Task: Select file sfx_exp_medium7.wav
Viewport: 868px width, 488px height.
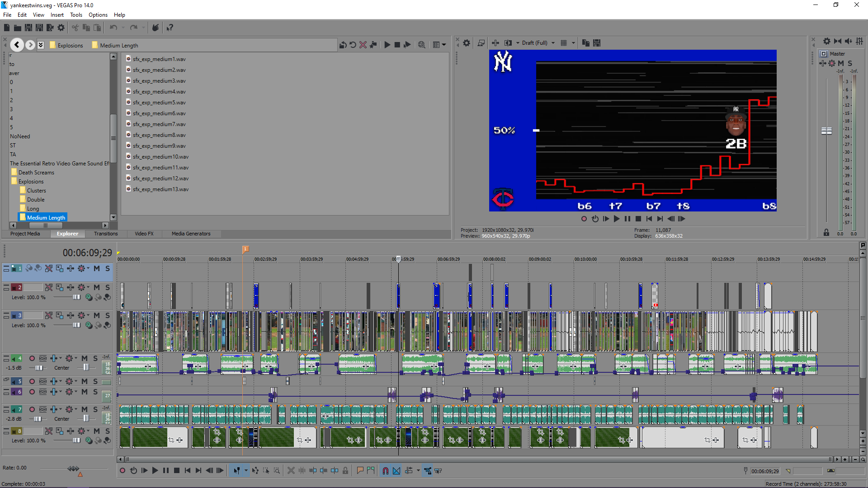Action: [x=159, y=124]
